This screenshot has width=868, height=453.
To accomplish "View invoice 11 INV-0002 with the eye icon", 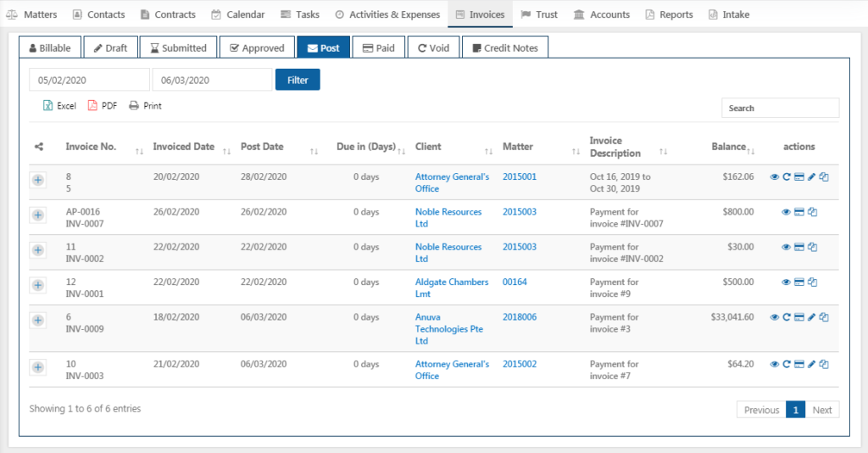I will tap(786, 247).
